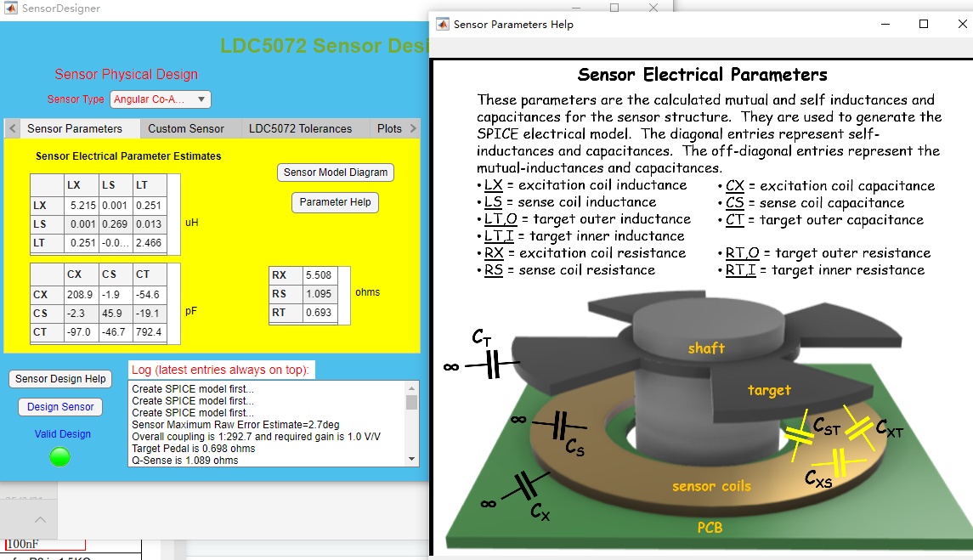Select the RT resistance value 0.693

click(320, 312)
